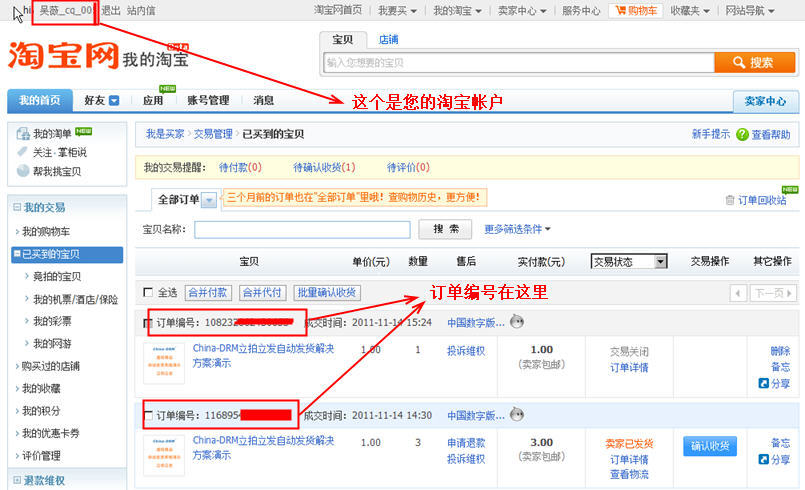Click the Wangwang chat icon for first order
The height and width of the screenshot is (490, 805).
coord(517,322)
